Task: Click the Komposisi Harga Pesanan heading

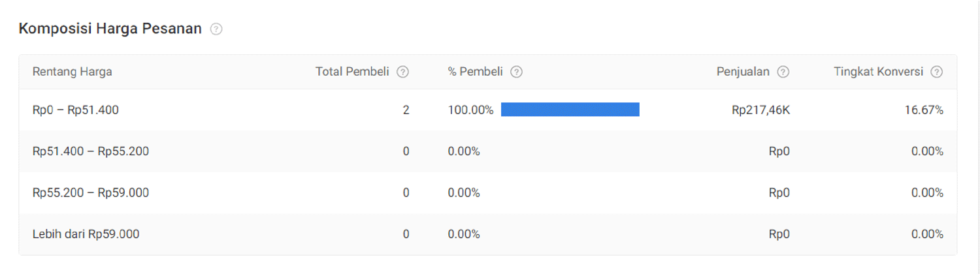Action: [x=110, y=29]
